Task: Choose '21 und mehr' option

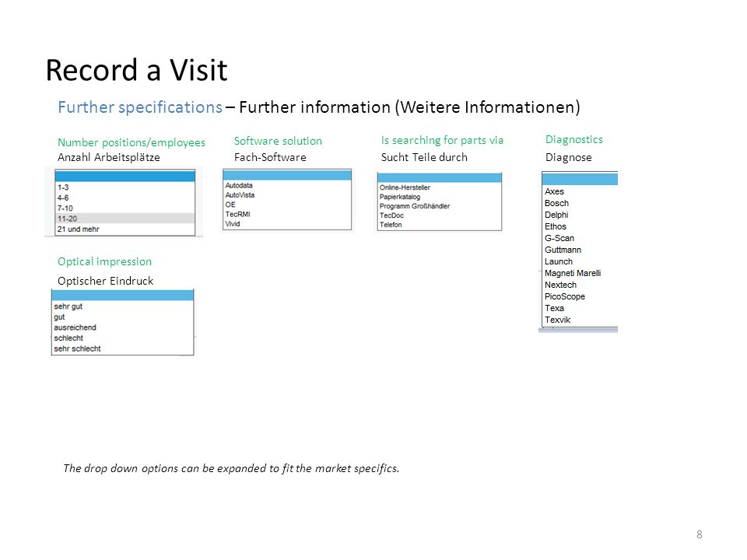Action: pos(124,229)
